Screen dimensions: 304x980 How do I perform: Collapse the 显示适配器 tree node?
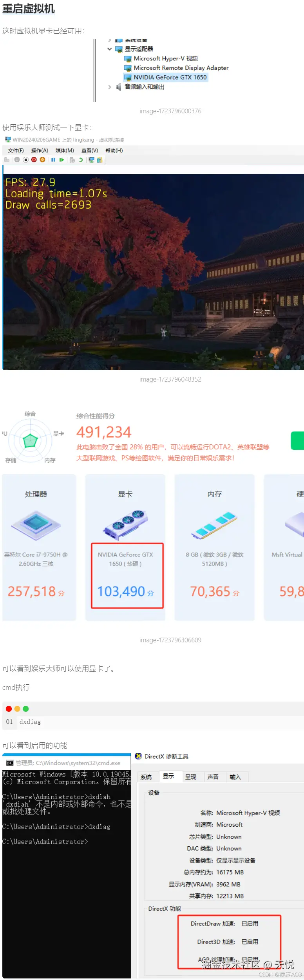[110, 49]
